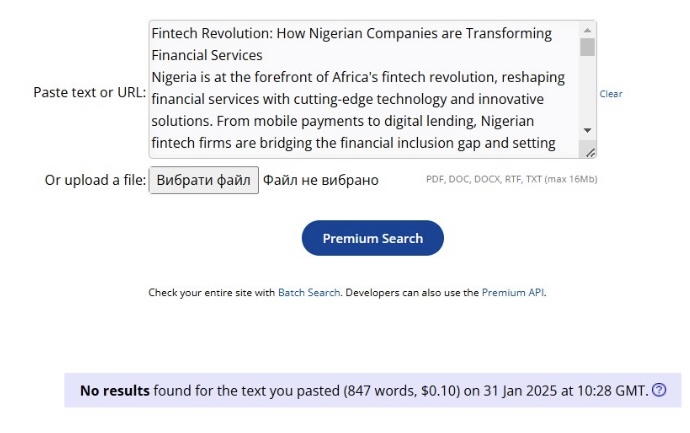690x433 pixels.
Task: Click the "Paste text or URL" label
Action: [89, 92]
